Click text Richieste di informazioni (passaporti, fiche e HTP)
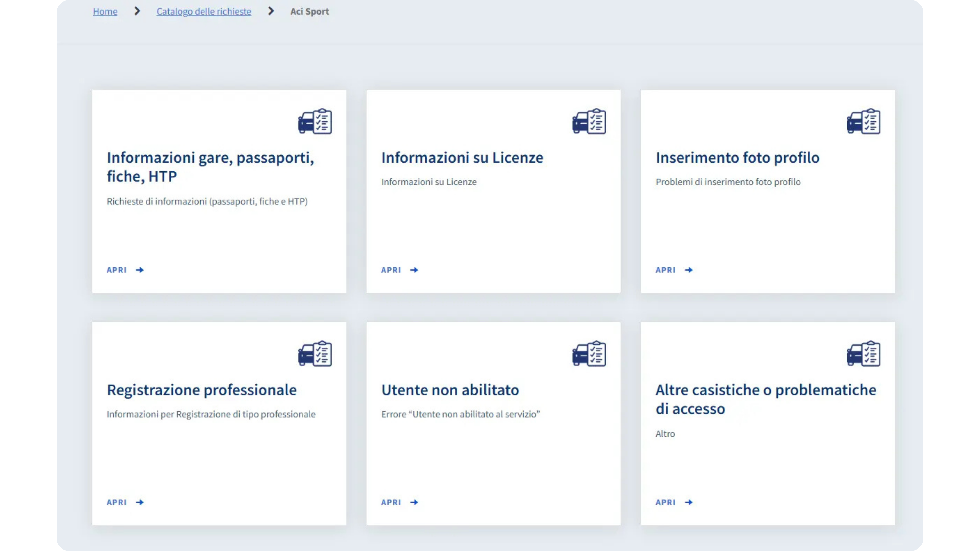 coord(207,201)
